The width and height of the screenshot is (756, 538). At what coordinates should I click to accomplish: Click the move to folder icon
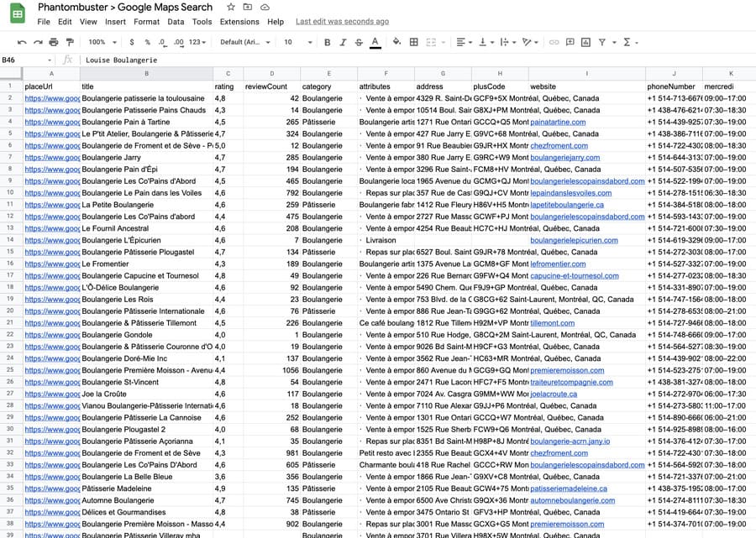(247, 8)
